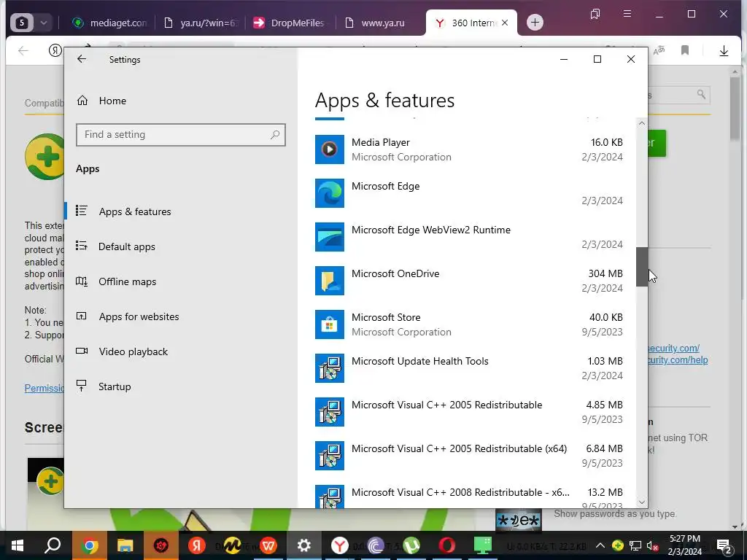Click the Media Player app icon
747x560 pixels.
330,149
